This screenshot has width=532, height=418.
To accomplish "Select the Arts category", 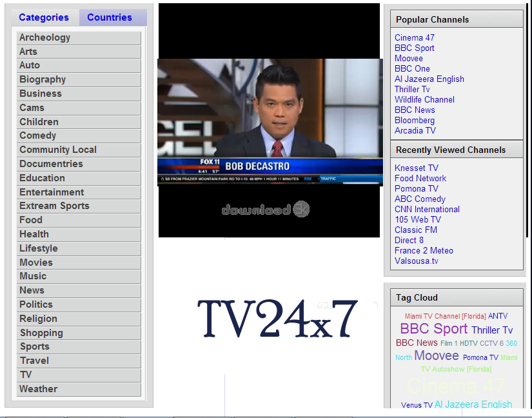I will point(79,52).
